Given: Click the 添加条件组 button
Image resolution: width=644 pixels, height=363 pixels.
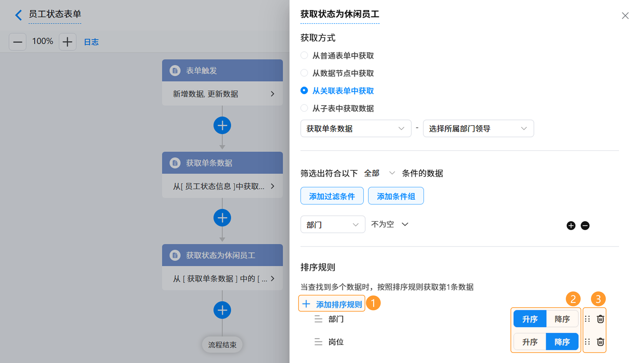Looking at the screenshot, I should pyautogui.click(x=396, y=196).
